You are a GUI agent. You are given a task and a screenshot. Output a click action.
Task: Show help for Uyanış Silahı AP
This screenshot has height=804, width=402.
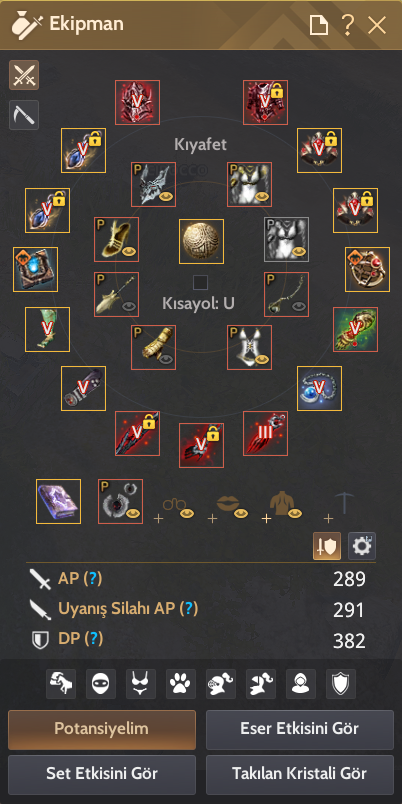click(x=189, y=609)
